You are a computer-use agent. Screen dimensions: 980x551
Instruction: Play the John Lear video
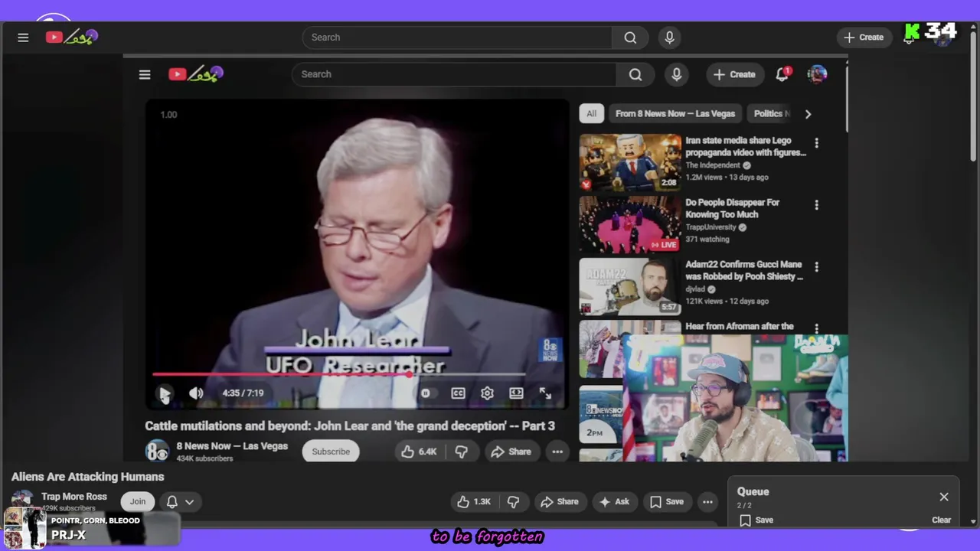point(165,393)
